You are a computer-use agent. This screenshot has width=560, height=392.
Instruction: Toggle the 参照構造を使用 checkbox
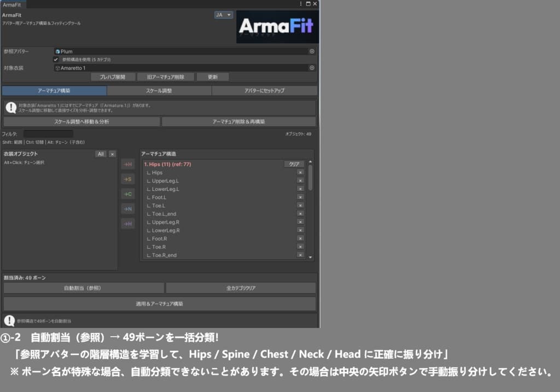coord(56,59)
